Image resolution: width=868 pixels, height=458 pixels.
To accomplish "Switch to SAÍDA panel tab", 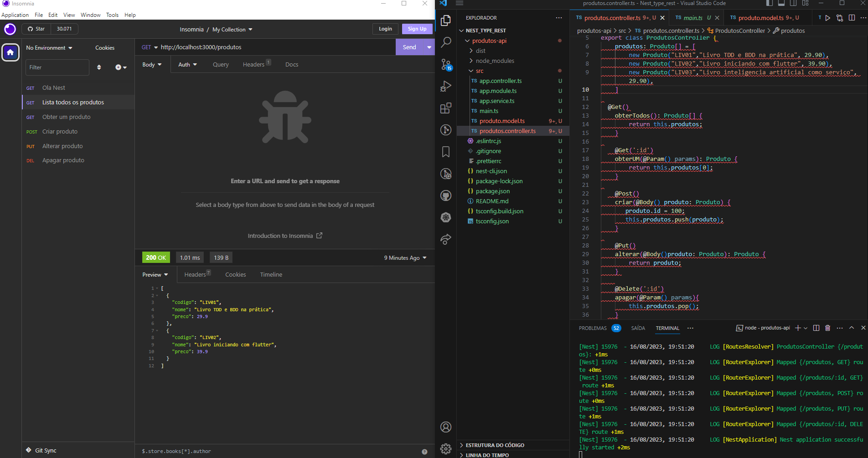I will pos(638,328).
